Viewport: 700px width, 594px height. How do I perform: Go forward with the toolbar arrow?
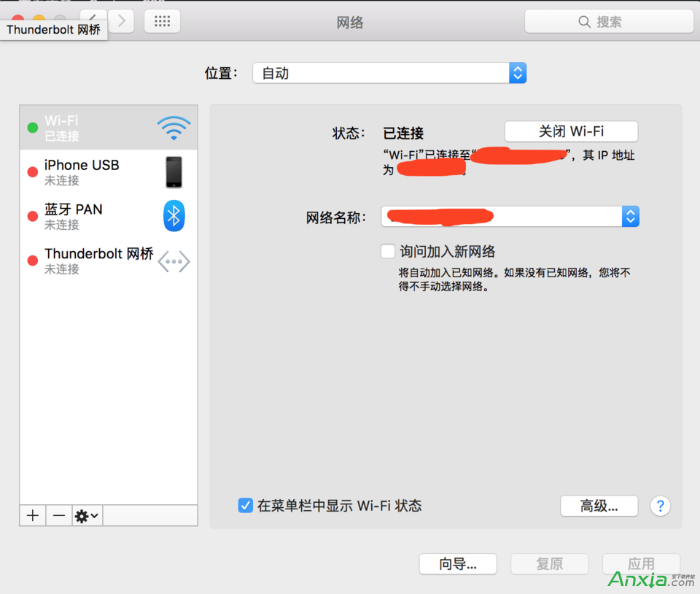point(122,21)
